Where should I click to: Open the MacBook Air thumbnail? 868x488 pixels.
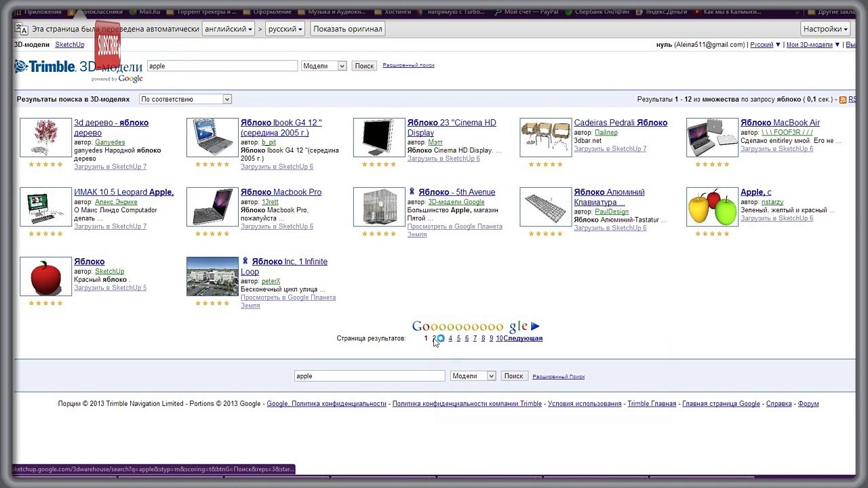[x=712, y=138]
